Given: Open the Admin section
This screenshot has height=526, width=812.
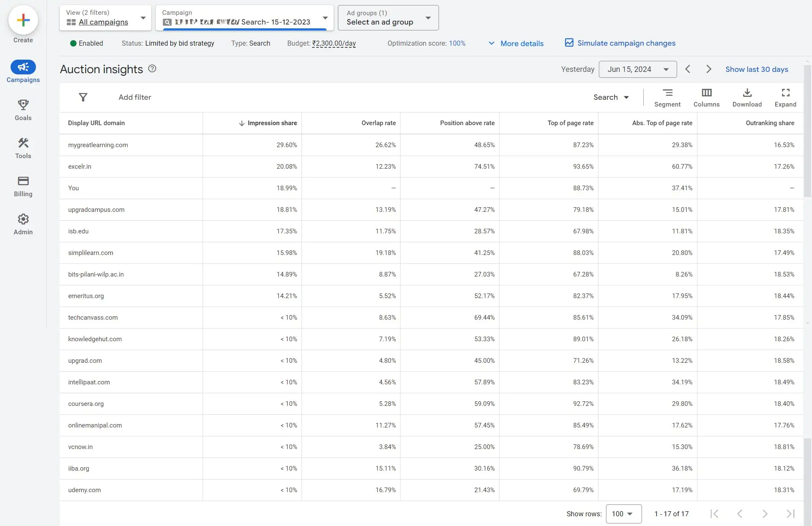Looking at the screenshot, I should (x=23, y=224).
